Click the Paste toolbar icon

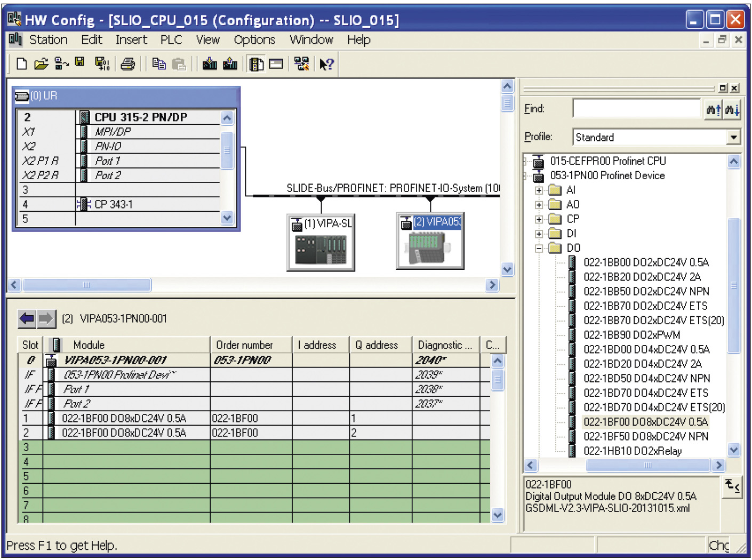[179, 64]
